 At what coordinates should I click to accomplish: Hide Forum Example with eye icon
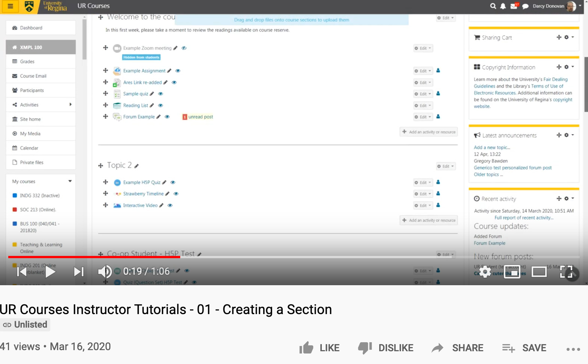167,117
